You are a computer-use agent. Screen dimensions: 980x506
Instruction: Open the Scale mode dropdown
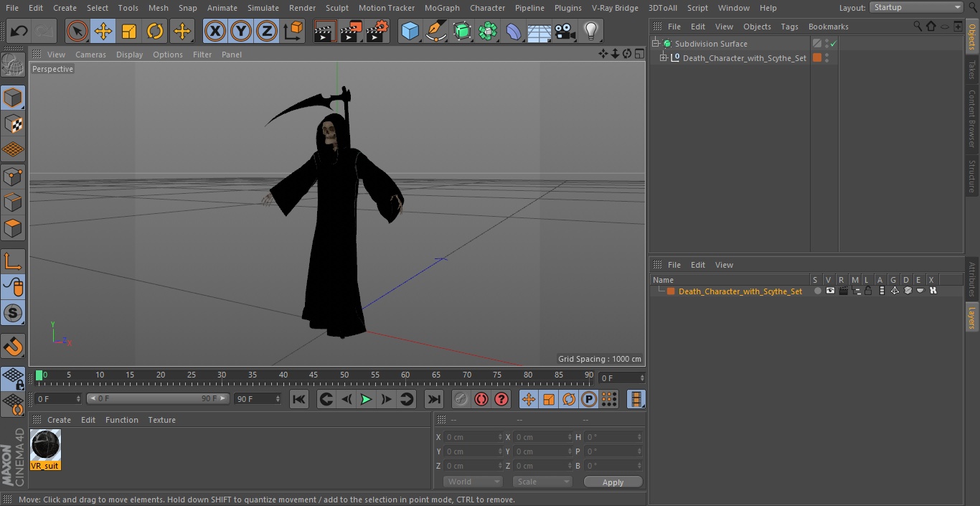(x=542, y=482)
